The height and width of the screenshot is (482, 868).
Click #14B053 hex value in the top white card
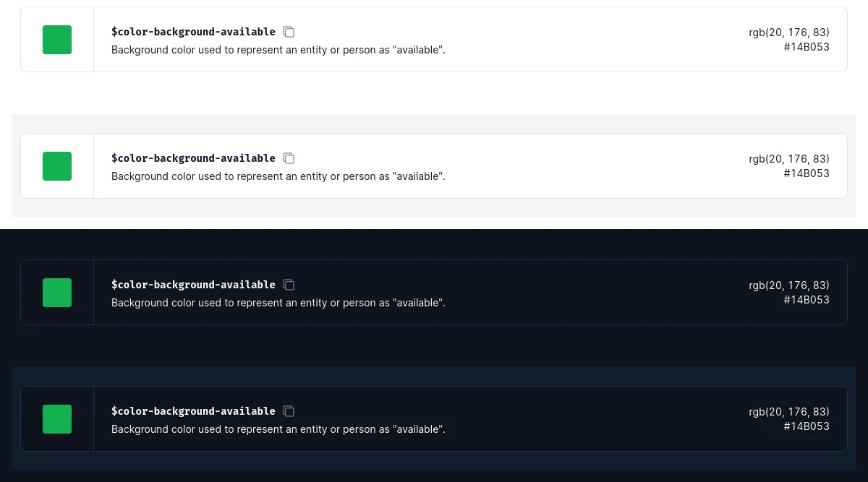click(807, 47)
